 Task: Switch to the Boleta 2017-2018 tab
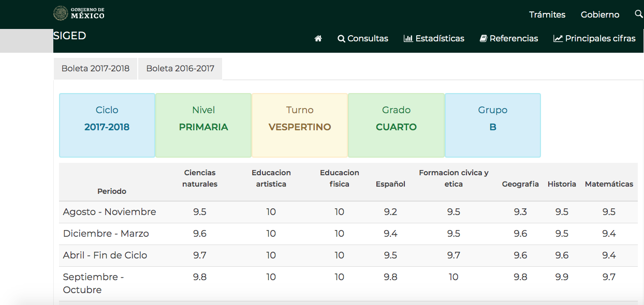tap(95, 69)
